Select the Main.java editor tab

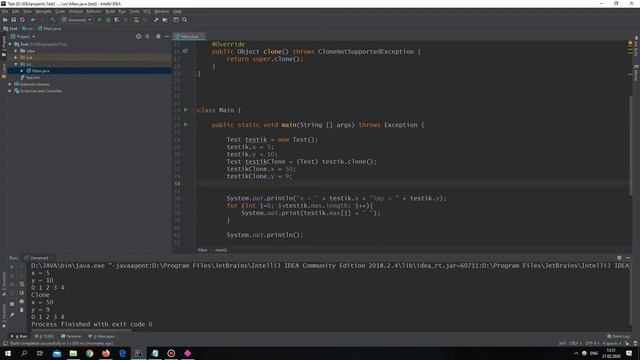[189, 37]
